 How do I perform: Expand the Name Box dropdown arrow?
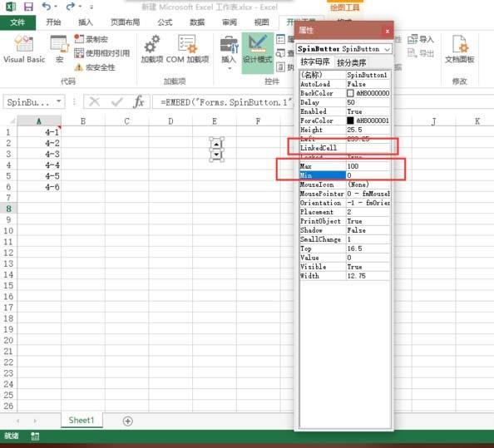(x=59, y=101)
